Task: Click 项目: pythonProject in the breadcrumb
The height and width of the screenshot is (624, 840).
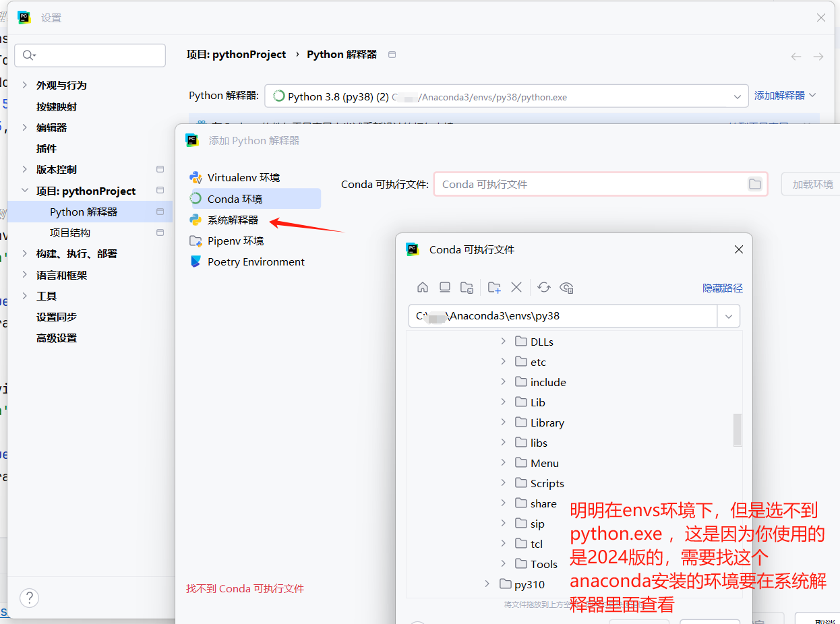Action: [x=237, y=55]
